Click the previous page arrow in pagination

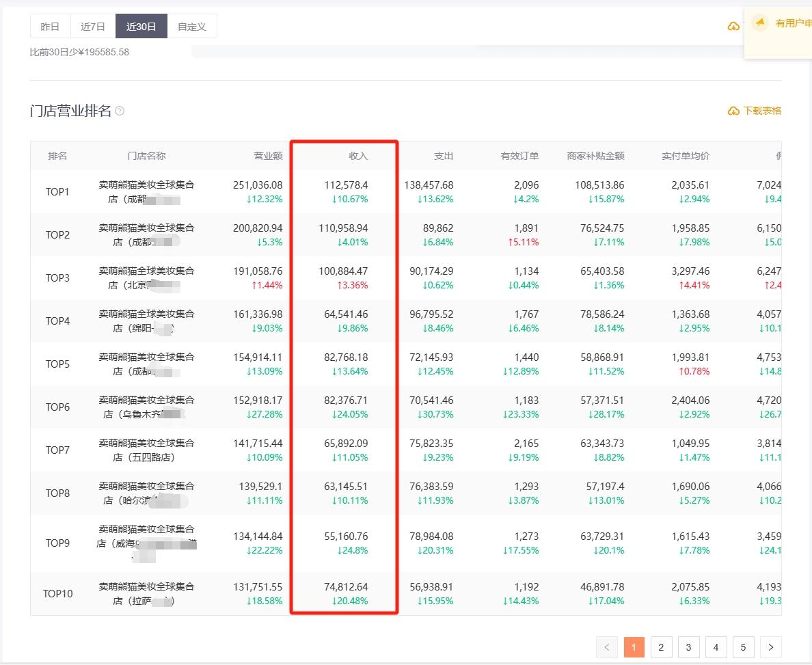pyautogui.click(x=606, y=647)
